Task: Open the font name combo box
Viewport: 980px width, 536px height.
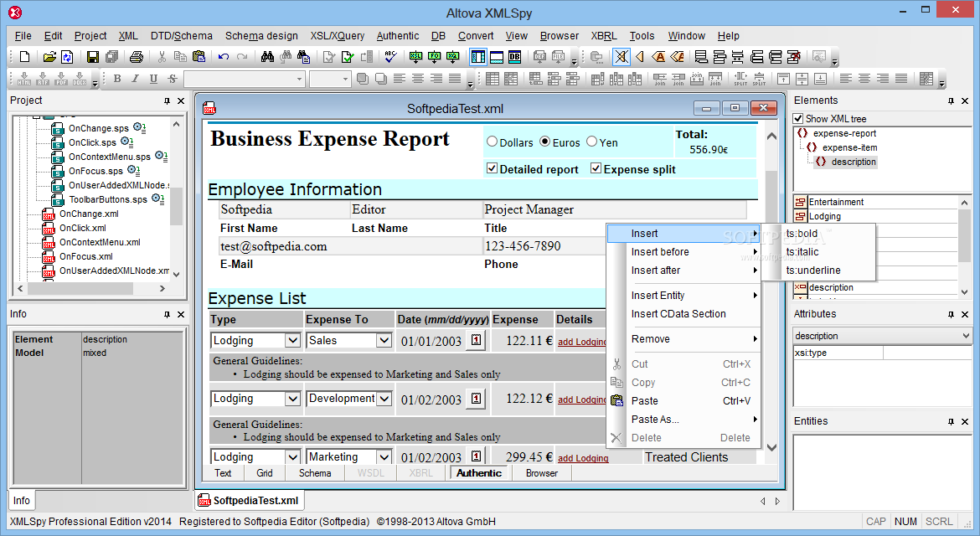Action: 244,79
